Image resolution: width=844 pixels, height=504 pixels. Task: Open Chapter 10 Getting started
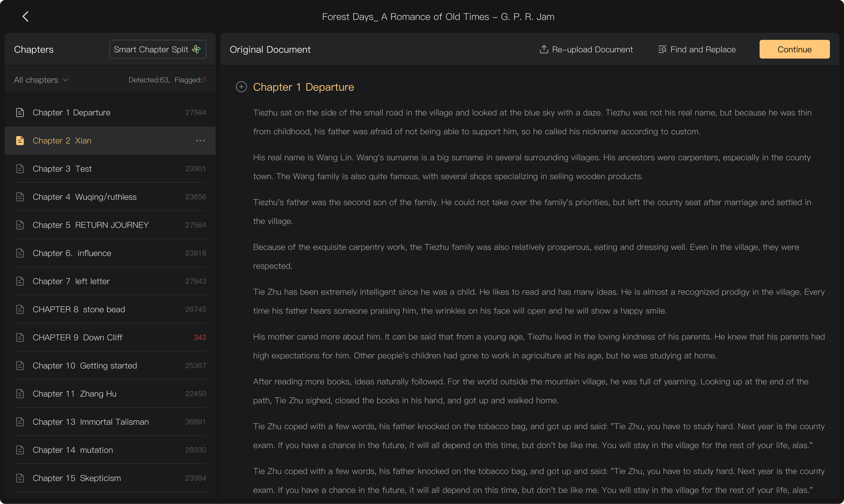(110, 365)
